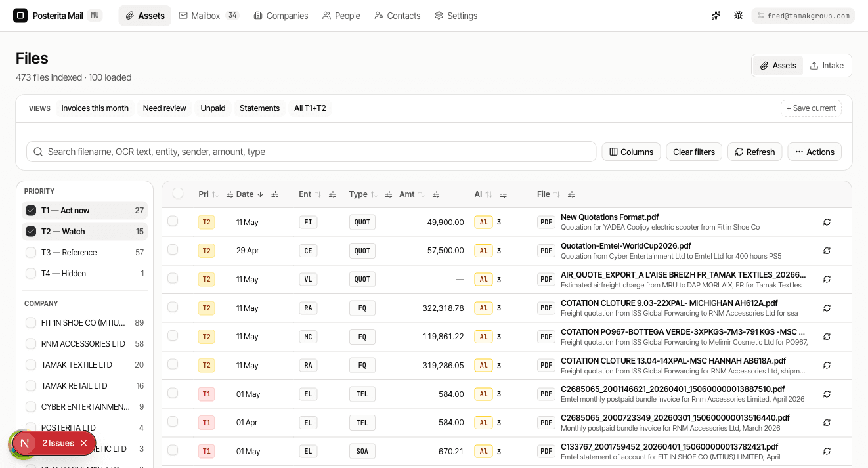The image size is (868, 468).
Task: Sort by Date column descending arrow
Action: [260, 194]
